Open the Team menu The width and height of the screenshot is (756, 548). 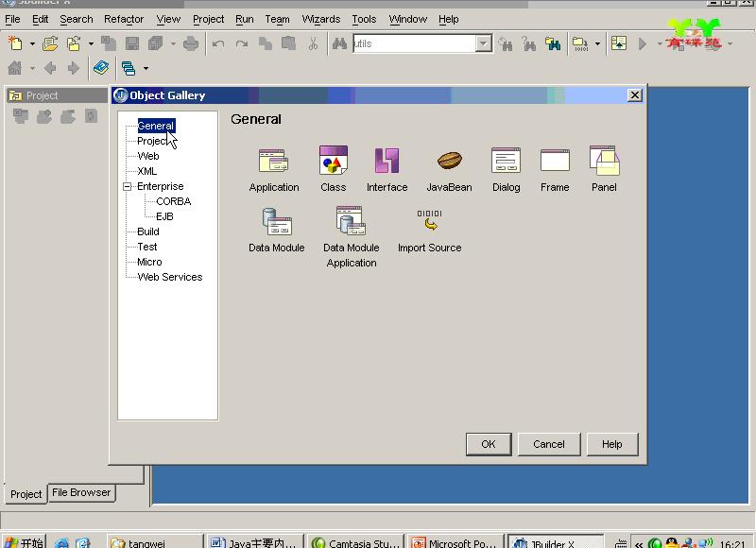pyautogui.click(x=277, y=19)
